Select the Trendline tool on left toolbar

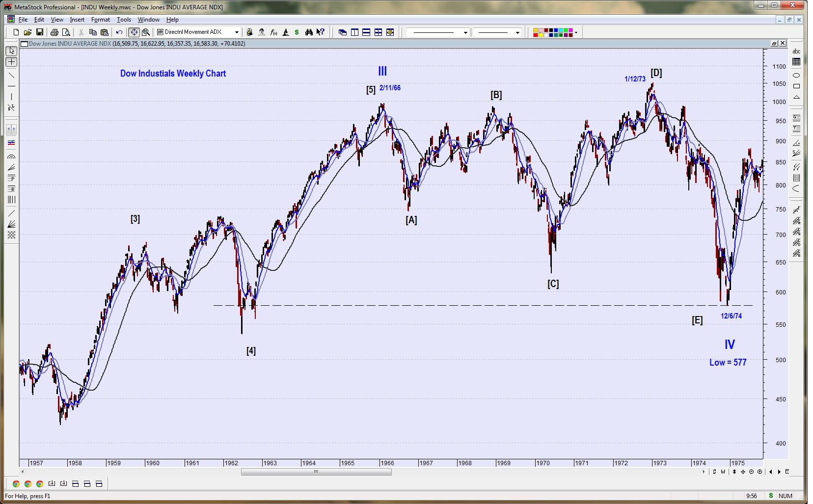(11, 76)
